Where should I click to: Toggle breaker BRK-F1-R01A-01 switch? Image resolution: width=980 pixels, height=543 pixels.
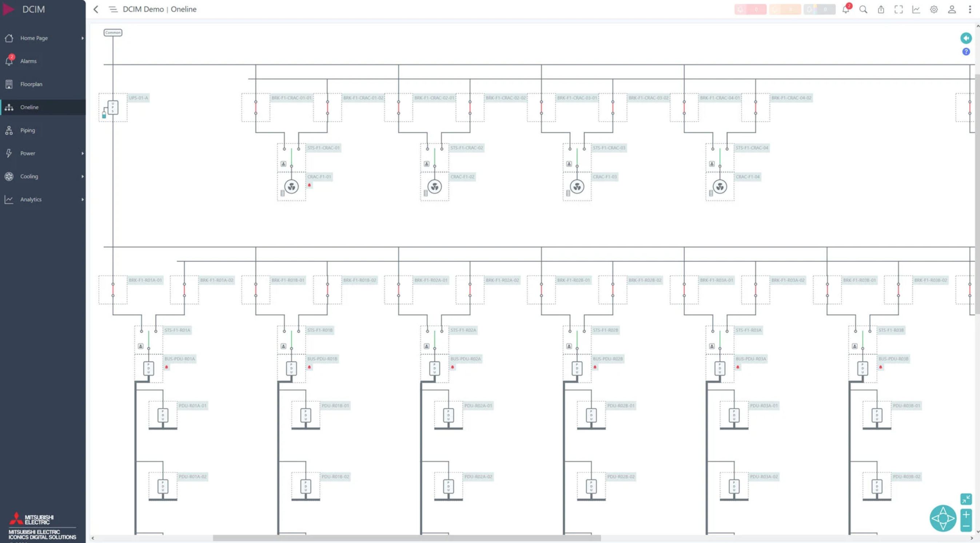pyautogui.click(x=113, y=290)
